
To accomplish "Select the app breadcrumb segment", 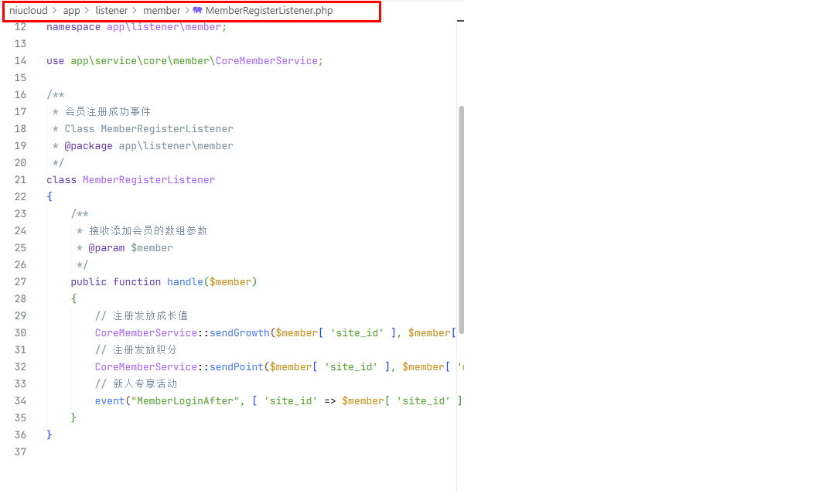I will point(71,11).
